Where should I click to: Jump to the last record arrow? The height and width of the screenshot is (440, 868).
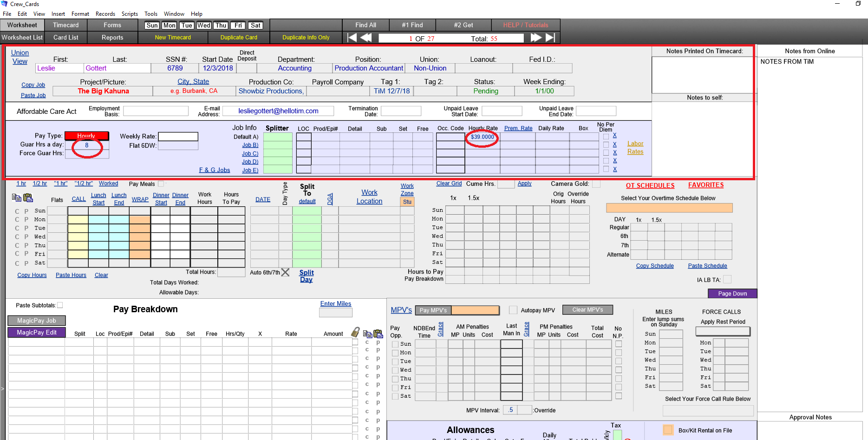[x=550, y=38]
